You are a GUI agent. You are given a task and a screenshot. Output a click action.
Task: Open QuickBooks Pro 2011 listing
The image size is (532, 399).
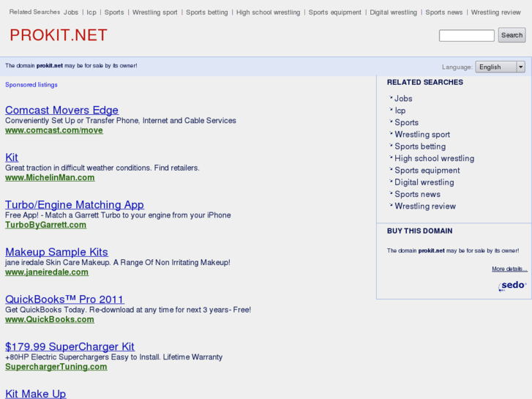point(64,299)
